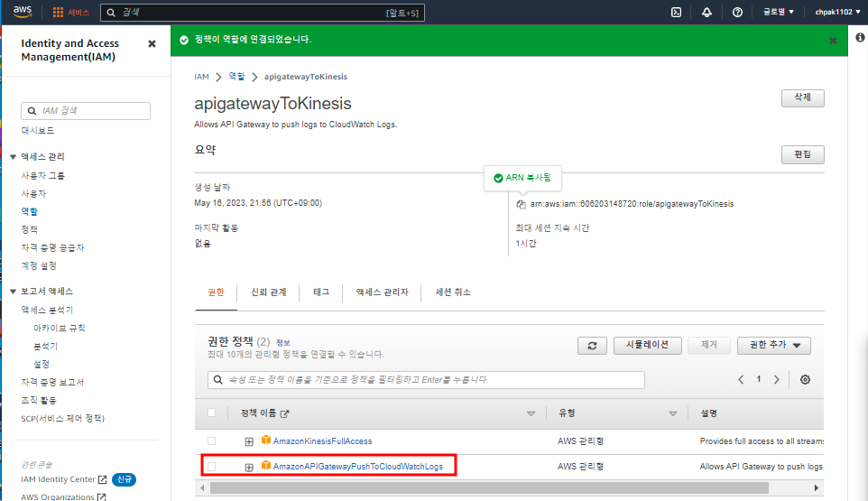Open the 서비스 grid menu
Image resolution: width=868 pixels, height=501 pixels.
[70, 12]
